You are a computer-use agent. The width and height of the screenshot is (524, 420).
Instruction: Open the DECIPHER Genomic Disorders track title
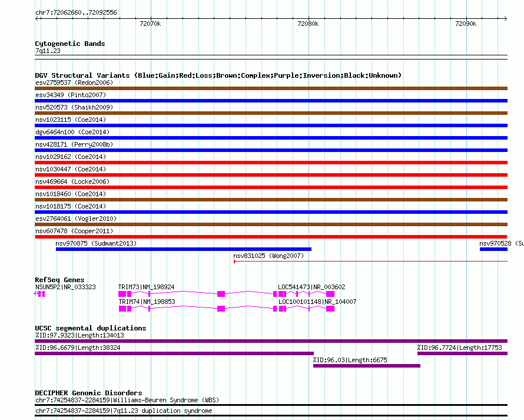click(x=88, y=393)
